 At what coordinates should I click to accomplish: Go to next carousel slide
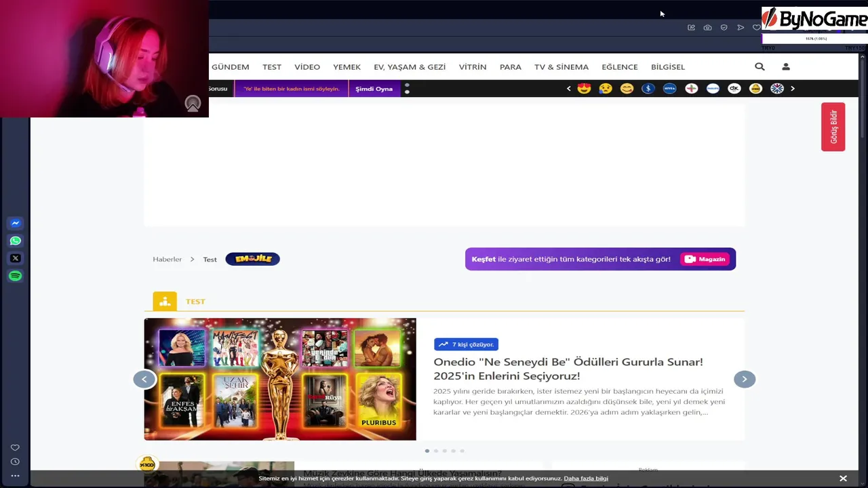click(744, 380)
